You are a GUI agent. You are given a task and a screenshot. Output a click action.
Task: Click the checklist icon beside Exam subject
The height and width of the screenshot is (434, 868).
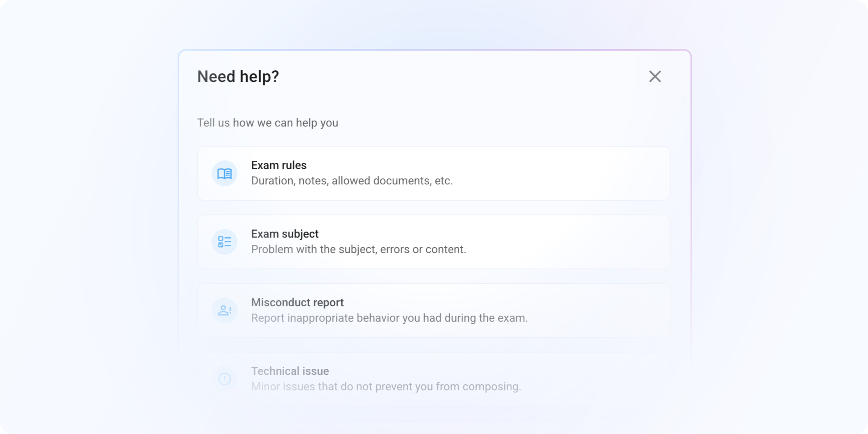[224, 242]
